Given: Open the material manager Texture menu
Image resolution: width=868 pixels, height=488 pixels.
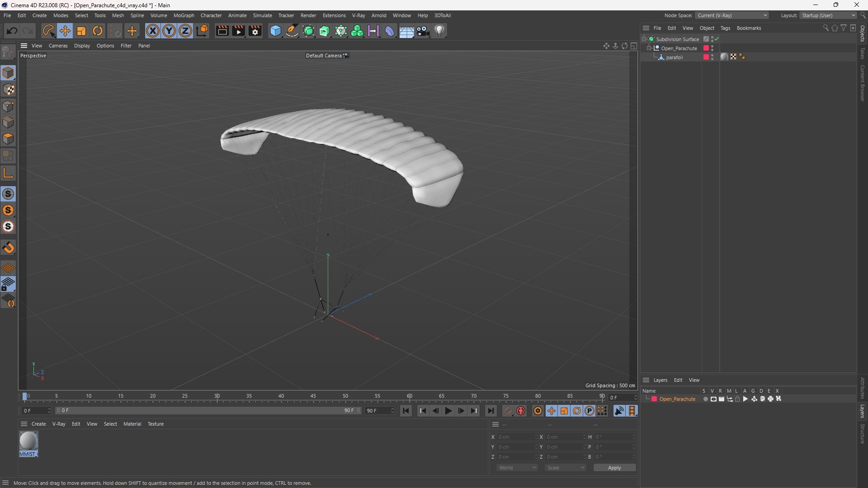Looking at the screenshot, I should click(x=156, y=424).
